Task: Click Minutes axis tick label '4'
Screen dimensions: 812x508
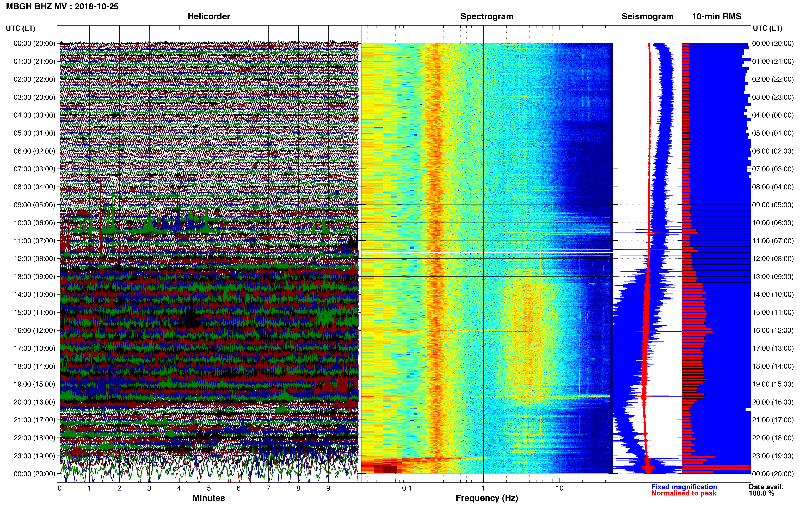Action: [179, 488]
